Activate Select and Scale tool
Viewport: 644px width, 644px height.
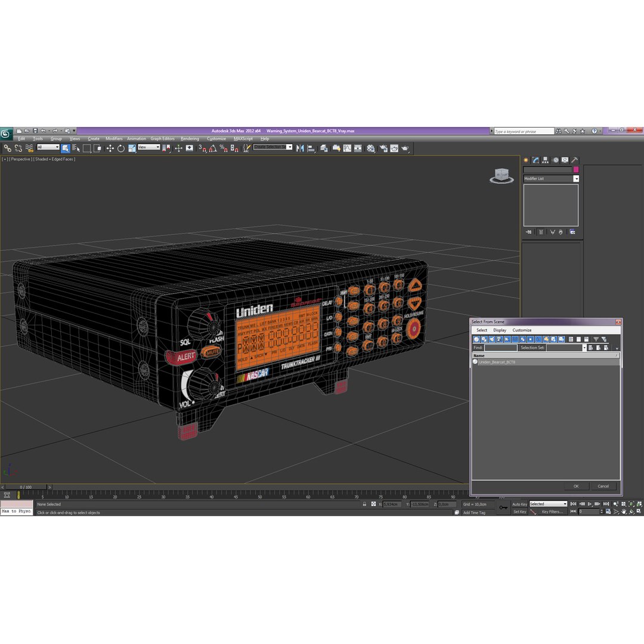(x=132, y=148)
